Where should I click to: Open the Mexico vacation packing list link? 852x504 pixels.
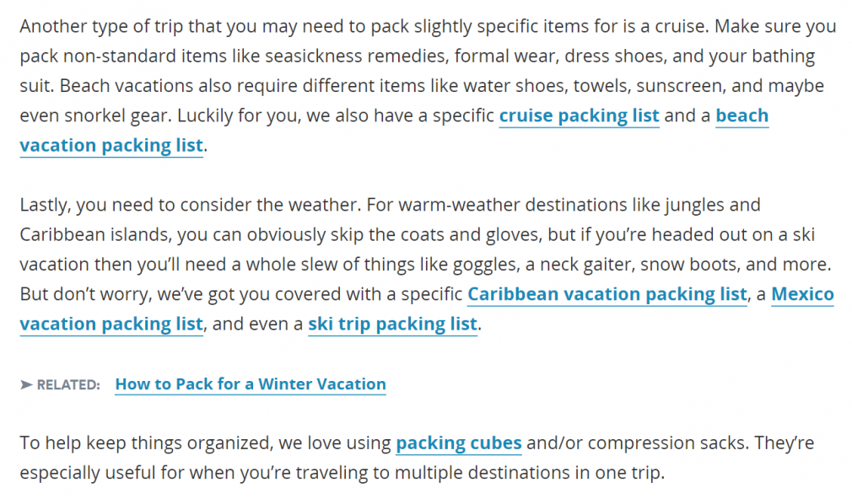point(111,324)
